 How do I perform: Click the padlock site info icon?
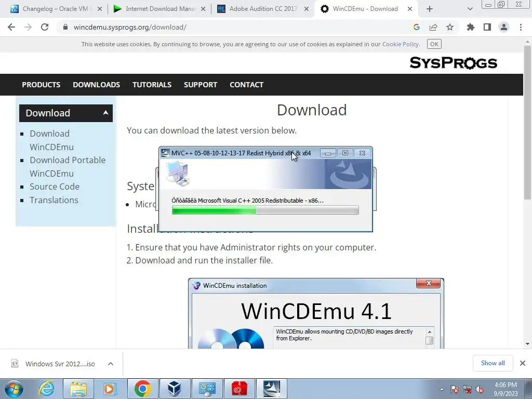65,27
